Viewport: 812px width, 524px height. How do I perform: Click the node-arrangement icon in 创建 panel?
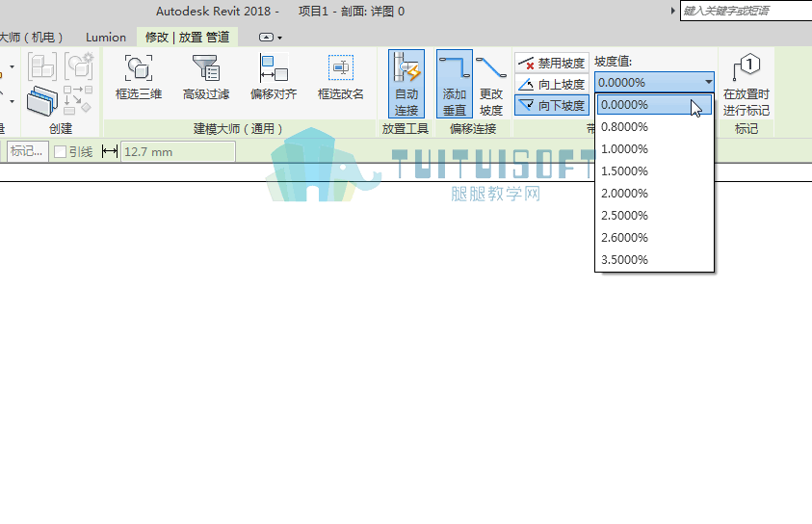click(x=78, y=100)
